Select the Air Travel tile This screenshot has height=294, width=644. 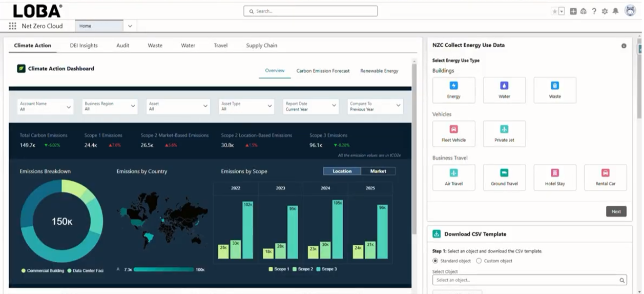453,178
